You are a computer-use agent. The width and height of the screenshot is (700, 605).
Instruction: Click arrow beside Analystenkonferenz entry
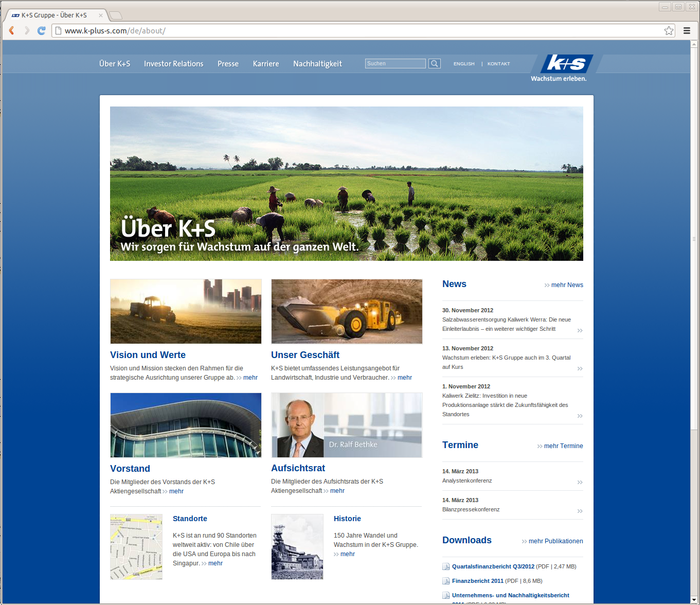tap(580, 483)
